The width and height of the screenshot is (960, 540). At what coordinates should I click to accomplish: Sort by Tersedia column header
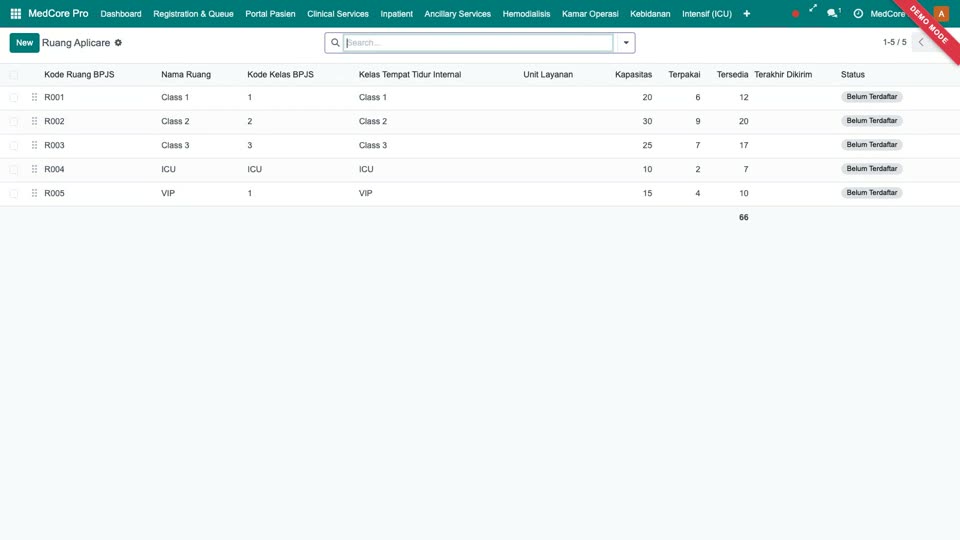732,75
